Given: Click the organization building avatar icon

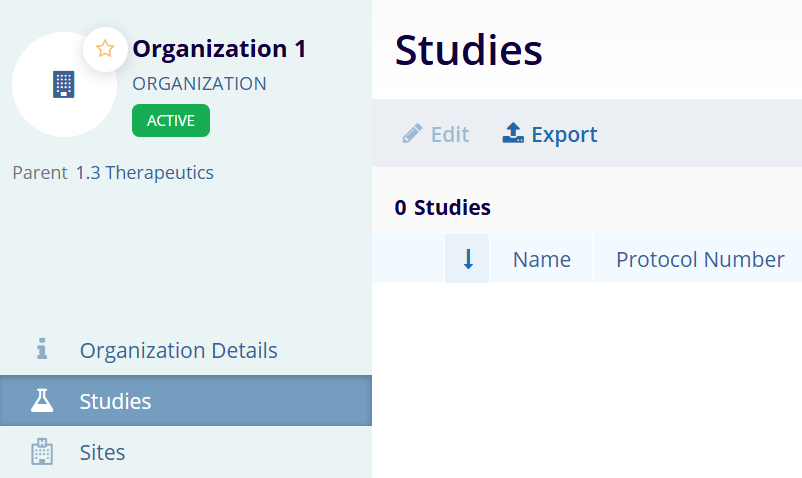Looking at the screenshot, I should click(64, 85).
